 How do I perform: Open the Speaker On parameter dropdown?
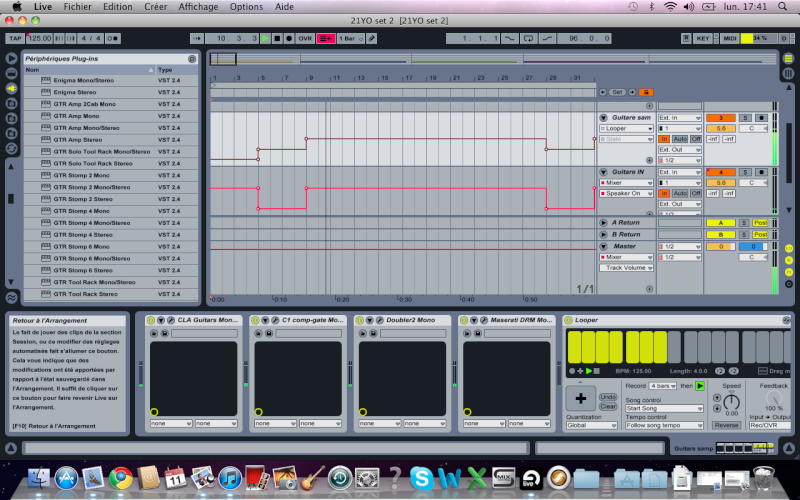[626, 193]
